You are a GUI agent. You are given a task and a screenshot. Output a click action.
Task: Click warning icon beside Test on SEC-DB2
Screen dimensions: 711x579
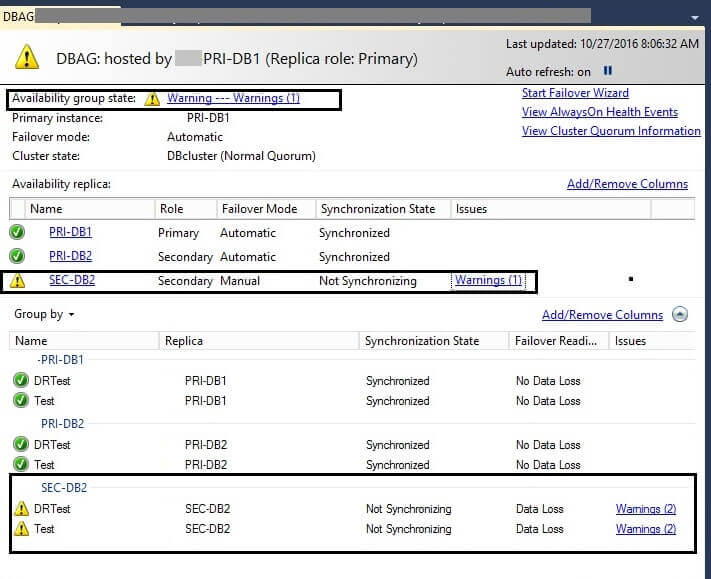click(x=20, y=529)
